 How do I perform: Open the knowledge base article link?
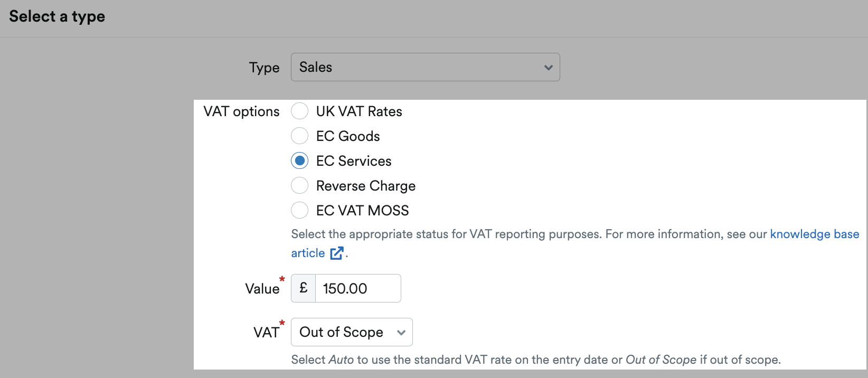click(815, 234)
